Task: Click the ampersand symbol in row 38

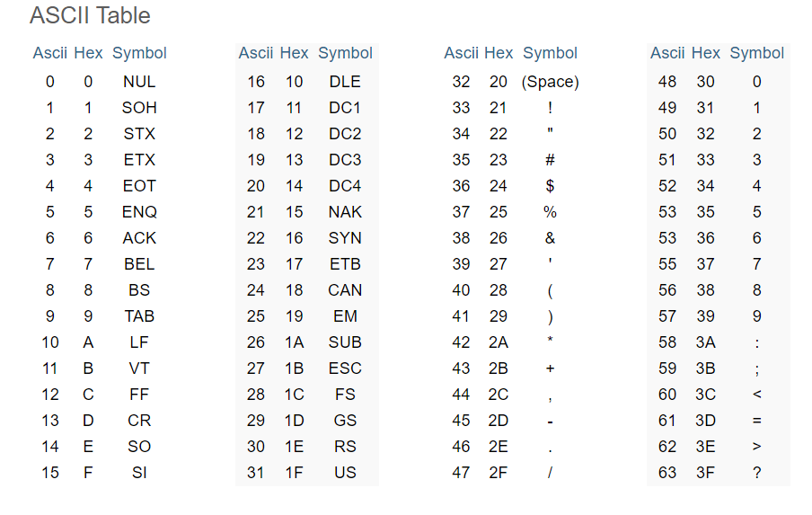Action: pyautogui.click(x=550, y=238)
